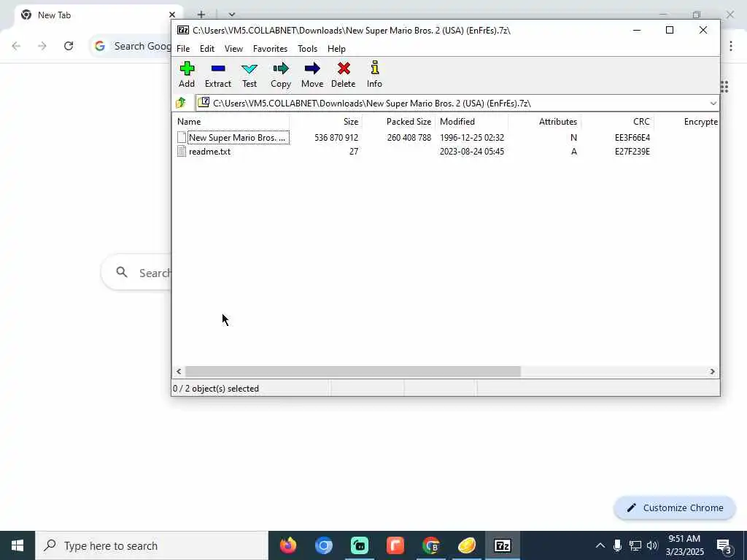Select the readme.txt file row

(x=209, y=152)
